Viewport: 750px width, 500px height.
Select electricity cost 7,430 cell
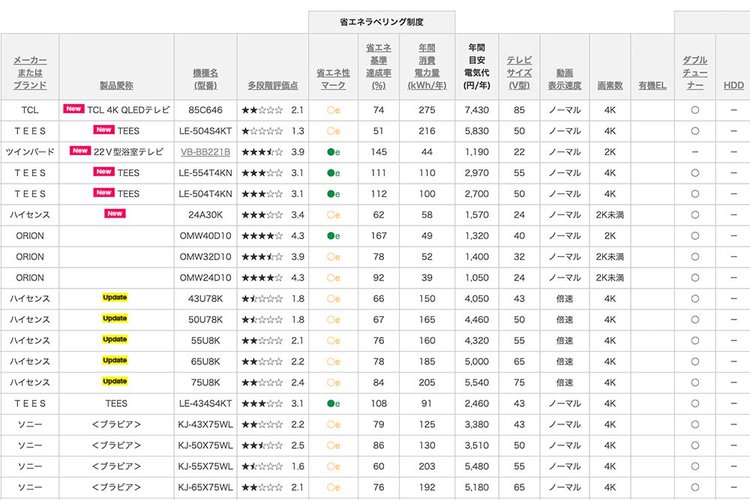click(477, 110)
